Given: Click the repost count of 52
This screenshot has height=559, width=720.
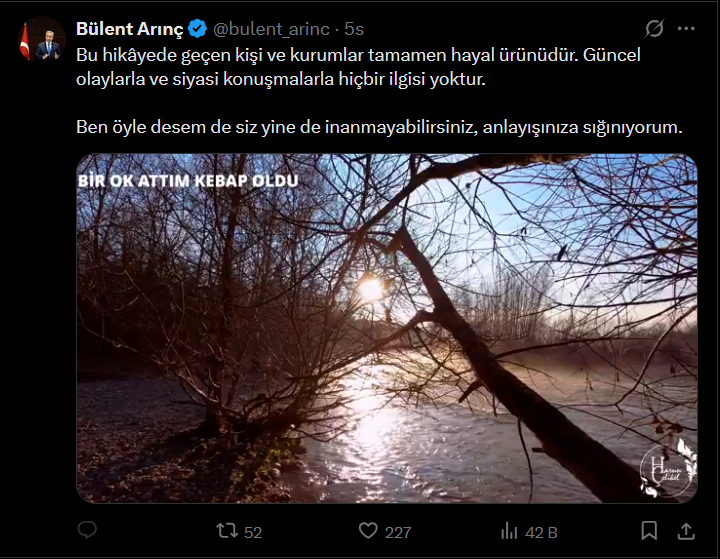Looking at the screenshot, I should pos(252,532).
